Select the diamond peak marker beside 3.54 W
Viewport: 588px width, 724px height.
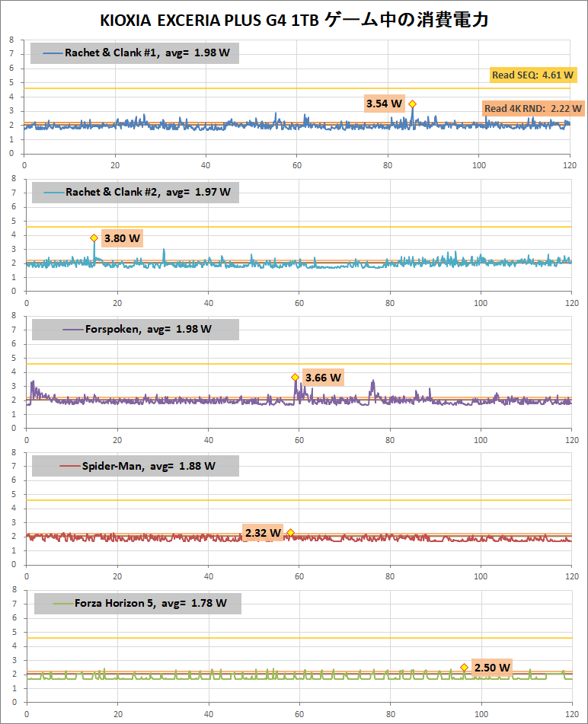pos(413,104)
